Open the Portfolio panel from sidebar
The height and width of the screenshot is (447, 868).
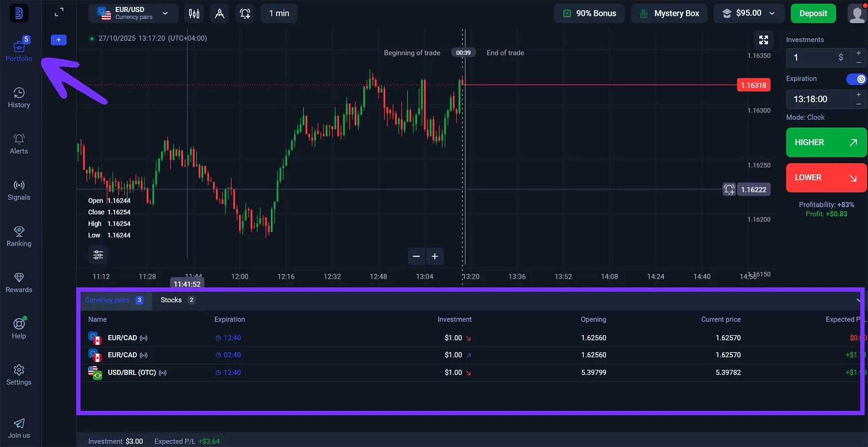tap(19, 48)
